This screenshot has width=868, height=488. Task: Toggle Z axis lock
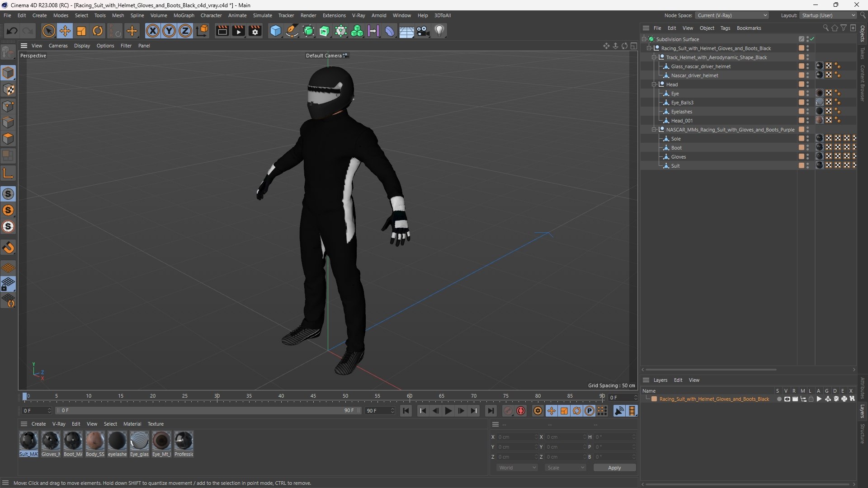click(x=185, y=31)
